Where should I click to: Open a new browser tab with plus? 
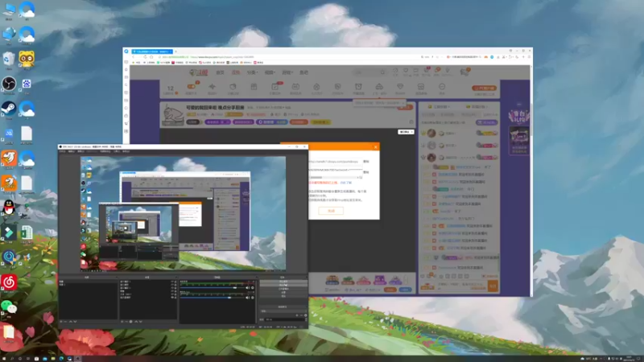coord(175,51)
